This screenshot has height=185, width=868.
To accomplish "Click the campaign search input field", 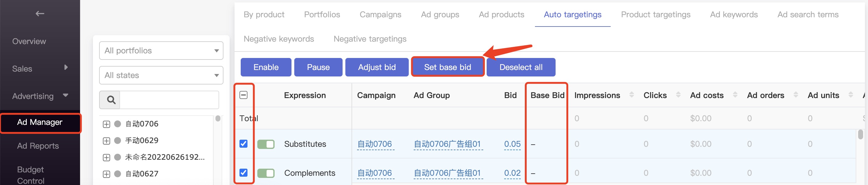I will pyautogui.click(x=169, y=100).
